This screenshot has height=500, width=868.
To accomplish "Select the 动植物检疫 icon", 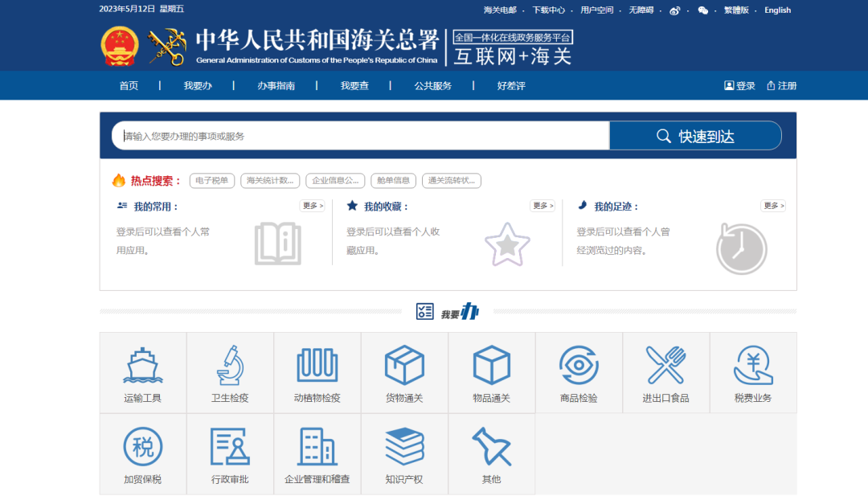I will point(317,365).
